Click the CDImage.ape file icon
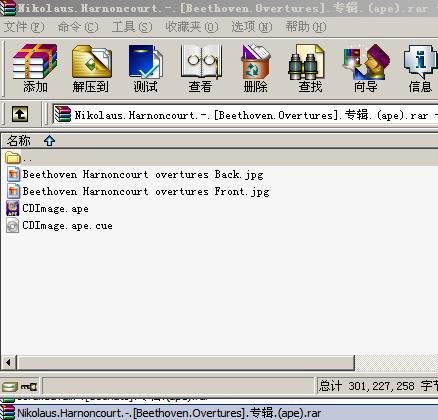438x420 pixels. (13, 208)
